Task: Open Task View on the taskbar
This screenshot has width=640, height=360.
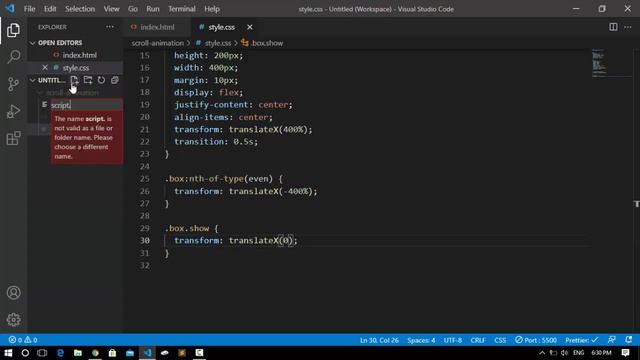Action: [42, 353]
